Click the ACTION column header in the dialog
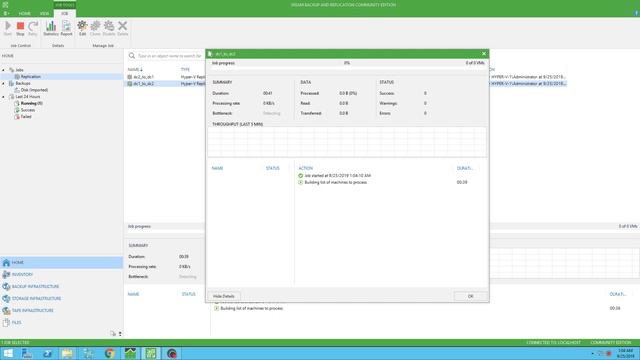Image resolution: width=640 pixels, height=360 pixels. 305,168
